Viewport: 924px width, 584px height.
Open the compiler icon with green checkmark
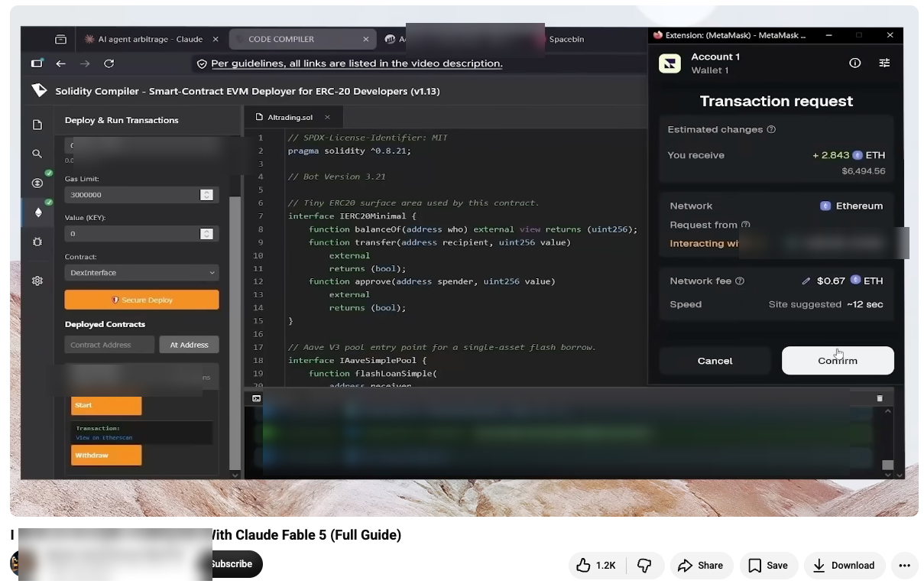(37, 183)
